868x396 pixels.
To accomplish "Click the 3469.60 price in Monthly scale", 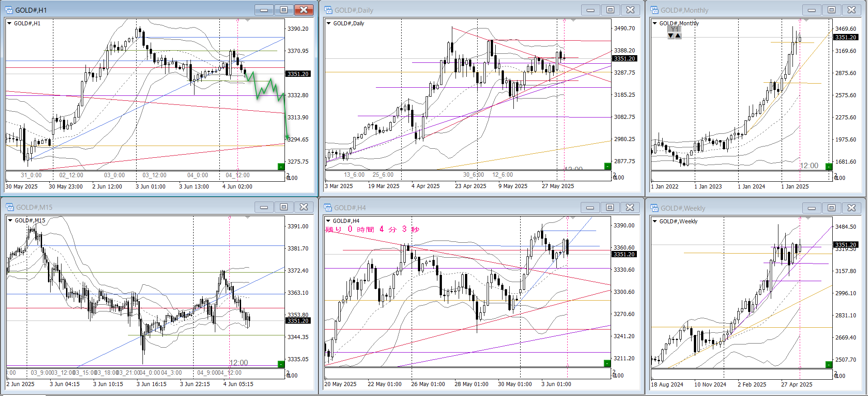I will click(845, 28).
